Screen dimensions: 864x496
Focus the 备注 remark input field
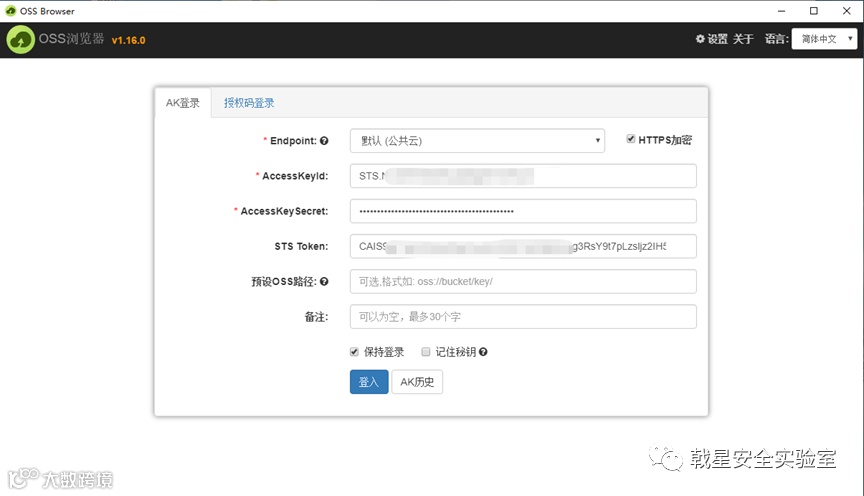click(x=523, y=317)
